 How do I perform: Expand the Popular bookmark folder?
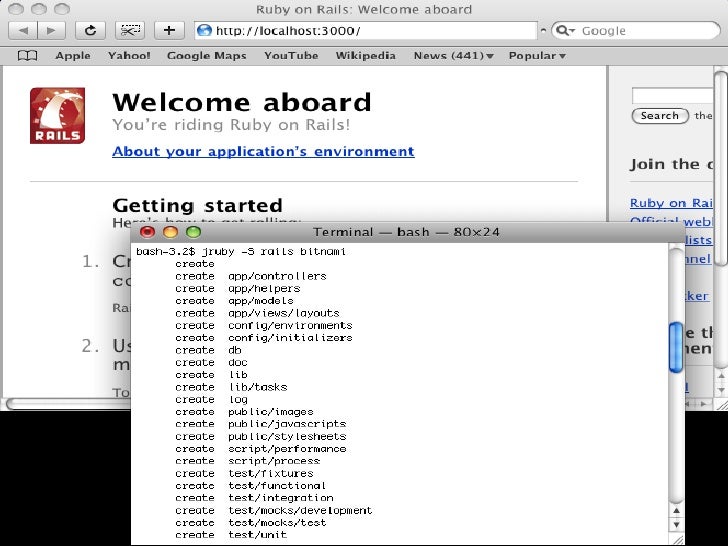537,56
